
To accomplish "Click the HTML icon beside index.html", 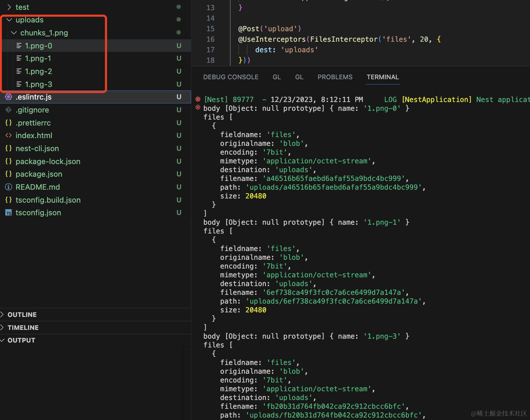I will coord(8,136).
